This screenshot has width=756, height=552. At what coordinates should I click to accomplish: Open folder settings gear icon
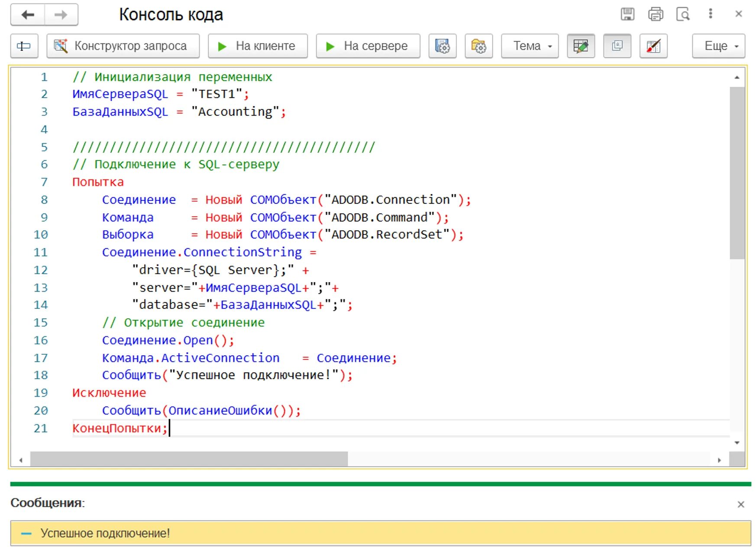tap(479, 46)
